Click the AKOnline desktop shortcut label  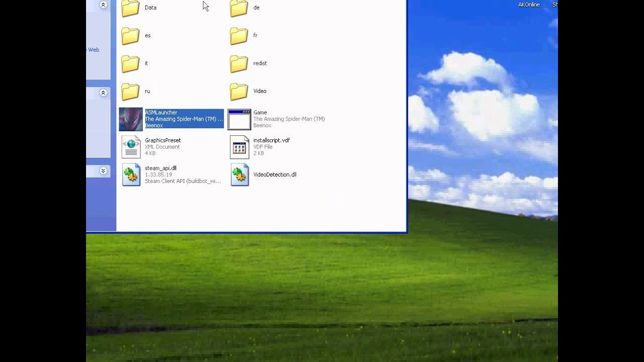click(529, 5)
